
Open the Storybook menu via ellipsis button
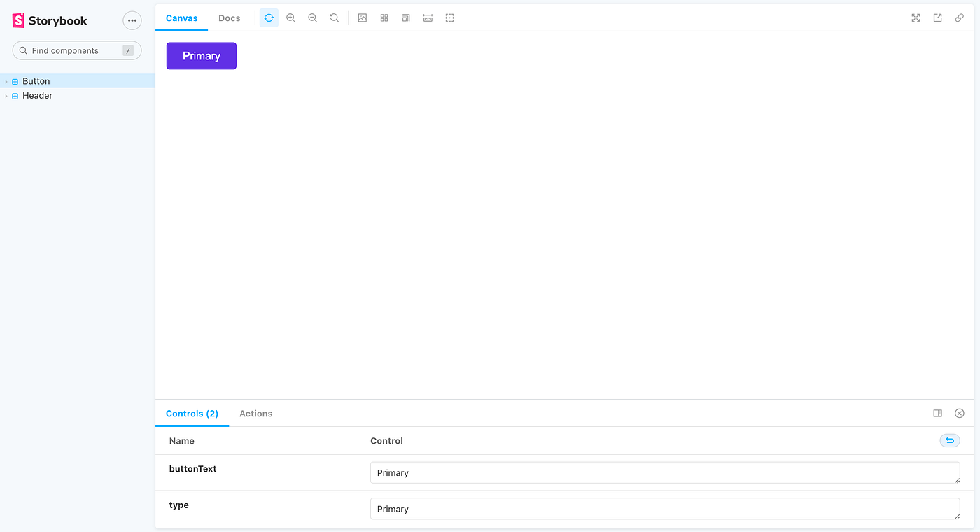[132, 20]
